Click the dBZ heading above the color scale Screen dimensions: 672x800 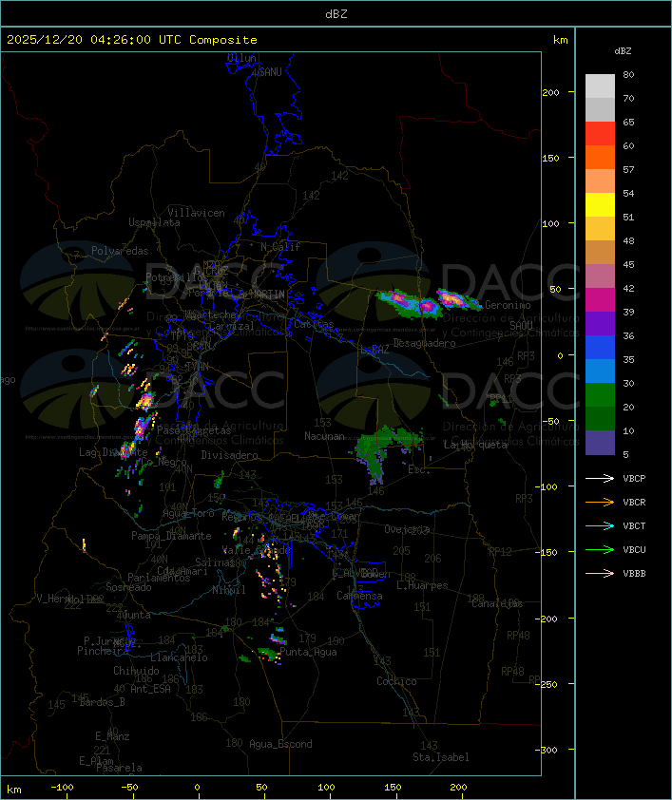click(x=623, y=51)
